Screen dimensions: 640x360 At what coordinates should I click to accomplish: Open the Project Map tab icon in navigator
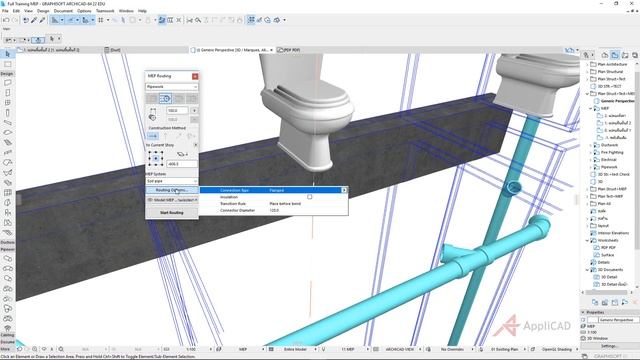[605, 55]
